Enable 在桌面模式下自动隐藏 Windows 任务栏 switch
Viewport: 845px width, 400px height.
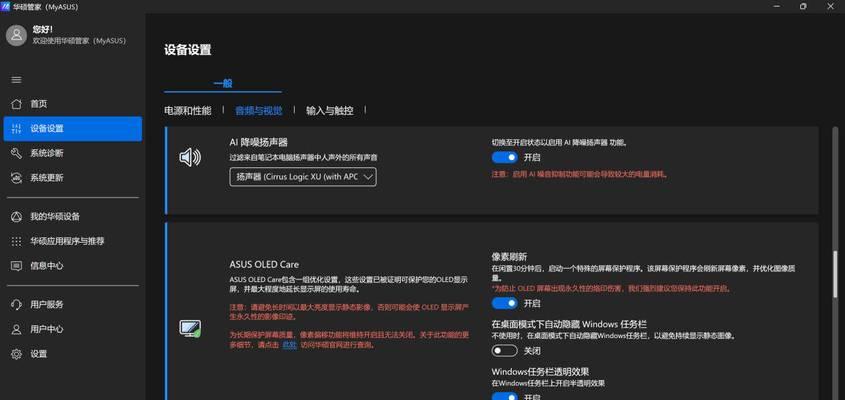[504, 351]
